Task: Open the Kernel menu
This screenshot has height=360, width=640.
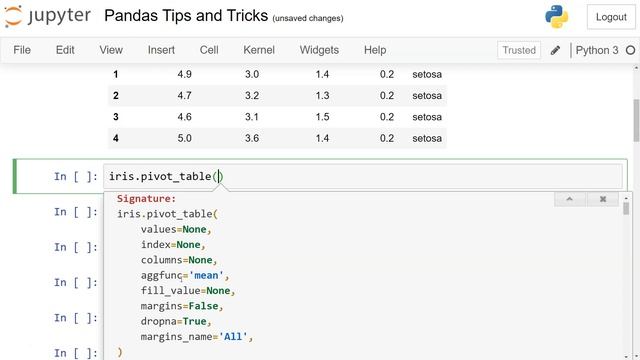Action: click(259, 50)
